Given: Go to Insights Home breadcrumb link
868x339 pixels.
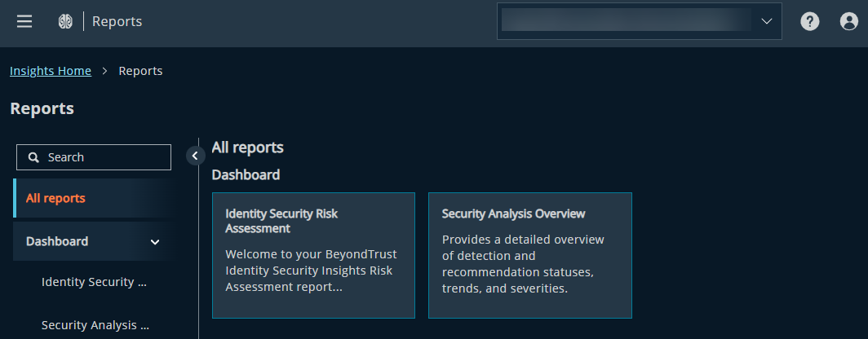Looking at the screenshot, I should point(51,71).
